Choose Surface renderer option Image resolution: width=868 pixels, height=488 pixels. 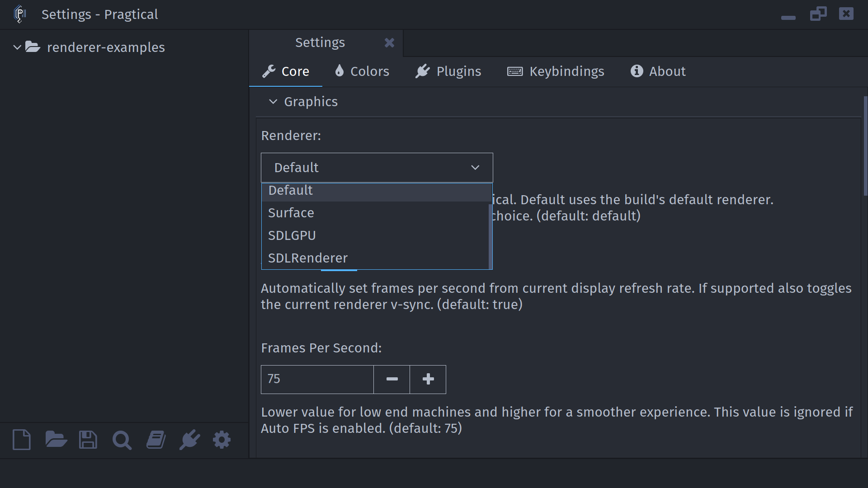click(375, 213)
